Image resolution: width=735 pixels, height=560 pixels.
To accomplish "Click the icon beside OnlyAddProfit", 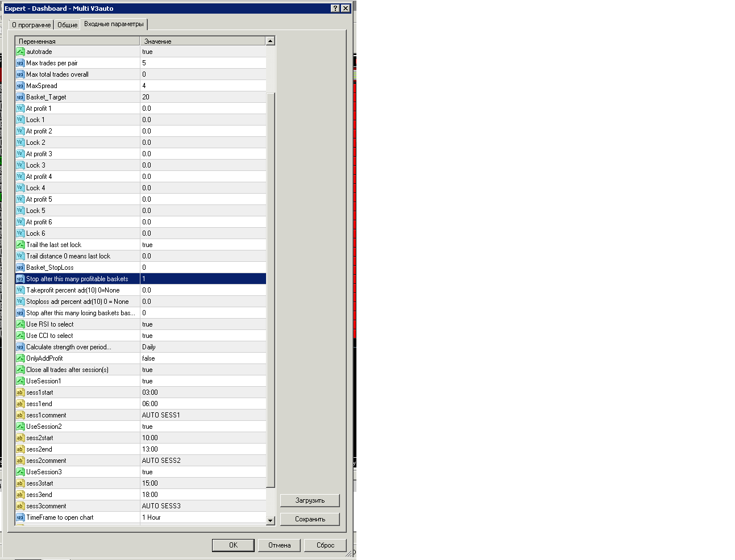I will [x=20, y=358].
